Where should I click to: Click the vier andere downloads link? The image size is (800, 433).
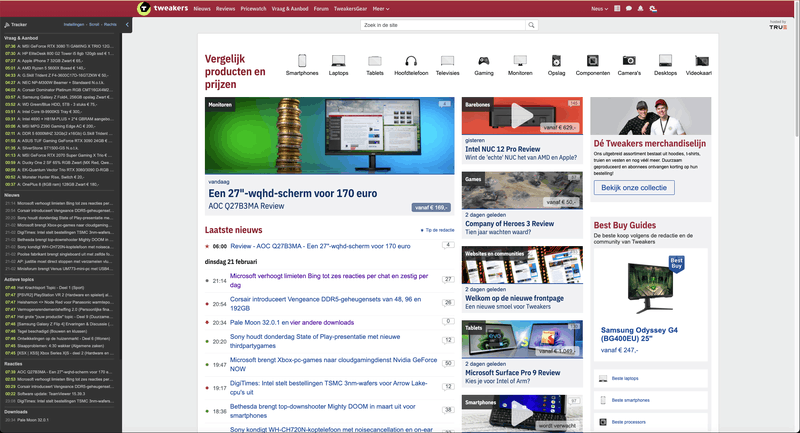324,322
